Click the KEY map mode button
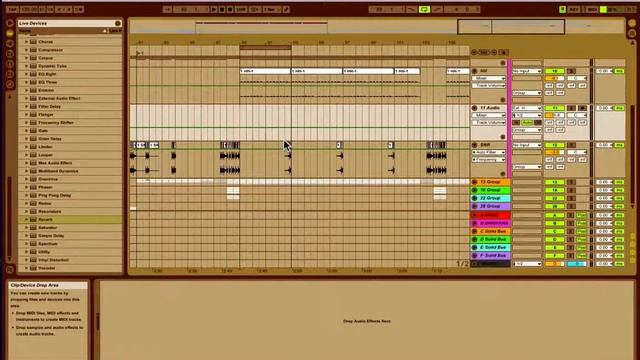Image resolution: width=640 pixels, height=360 pixels. 574,9
